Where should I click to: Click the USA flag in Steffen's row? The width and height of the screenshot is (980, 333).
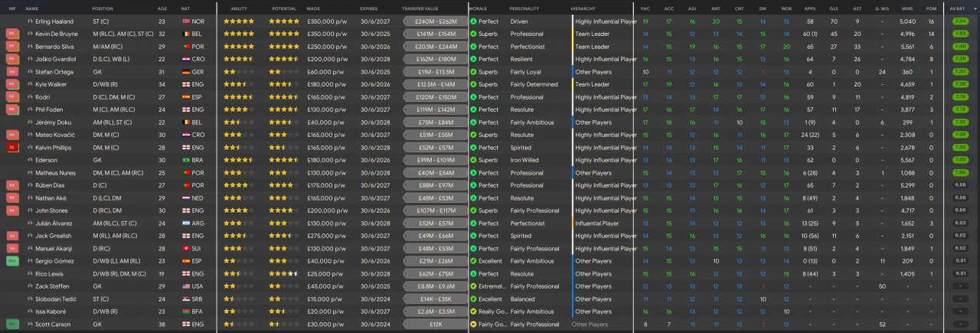click(186, 286)
